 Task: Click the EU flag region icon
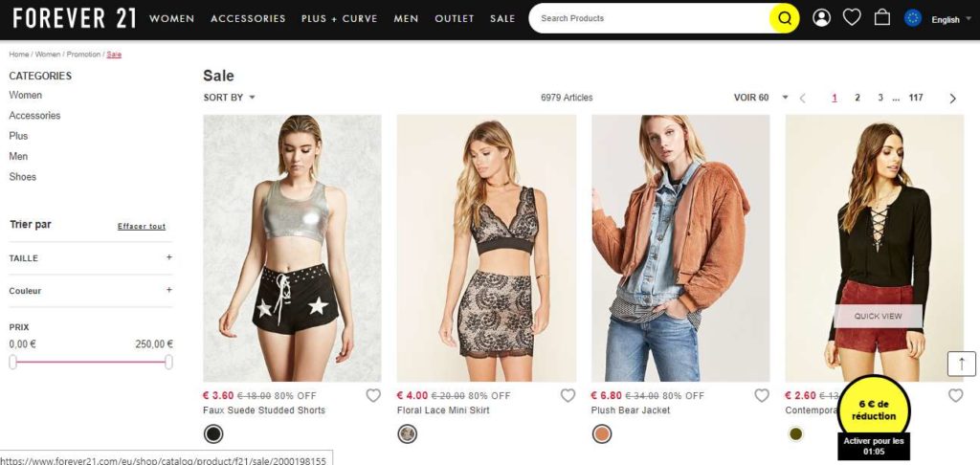(x=913, y=18)
